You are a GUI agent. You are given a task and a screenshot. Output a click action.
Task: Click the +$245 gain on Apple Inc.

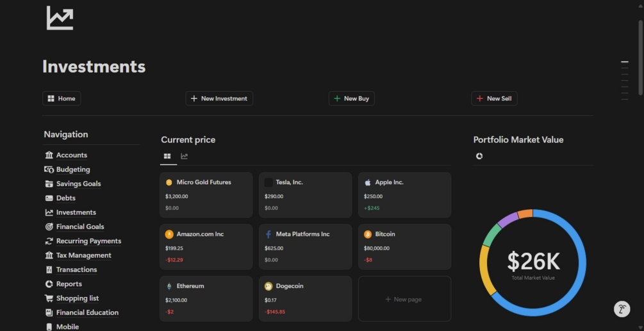(372, 208)
